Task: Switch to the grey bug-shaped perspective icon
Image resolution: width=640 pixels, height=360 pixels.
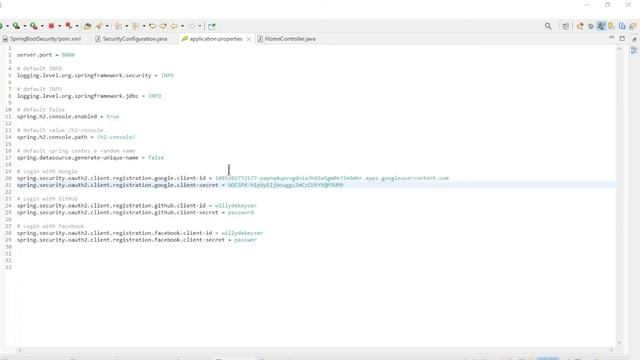Action: [591, 27]
